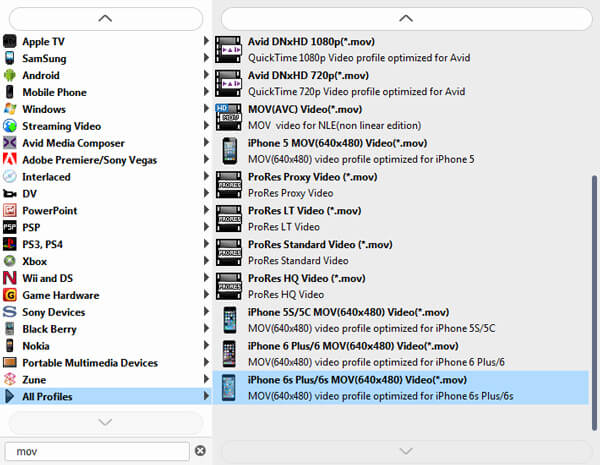Open the Adobe Premiere/Sony Vegas category
Image resolution: width=600 pixels, height=465 pixels.
click(106, 160)
